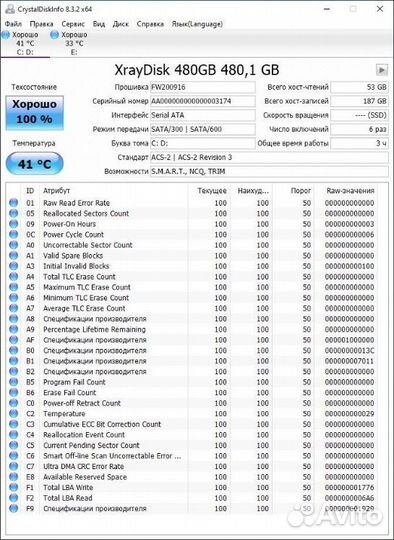Click status icon of Maximum TLC Erase Count
Image resolution: width=394 pixels, height=540 pixels.
(x=13, y=287)
